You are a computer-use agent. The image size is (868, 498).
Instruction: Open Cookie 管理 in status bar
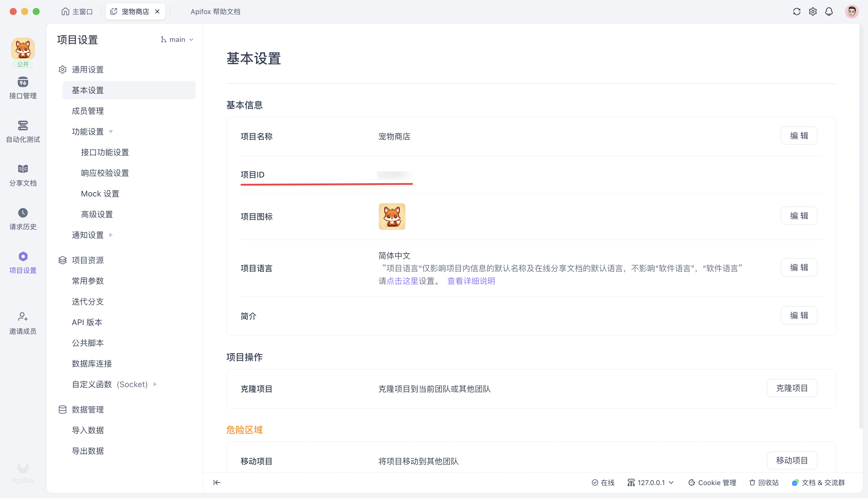coord(713,482)
